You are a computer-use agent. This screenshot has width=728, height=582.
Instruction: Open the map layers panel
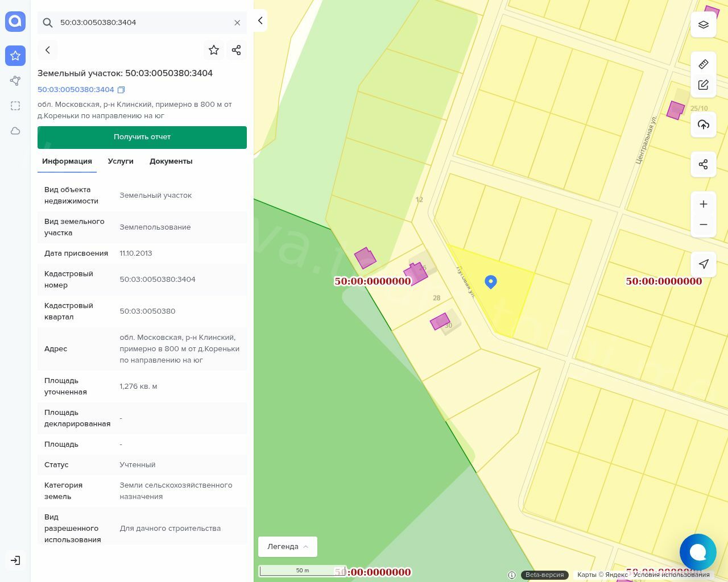tap(704, 25)
